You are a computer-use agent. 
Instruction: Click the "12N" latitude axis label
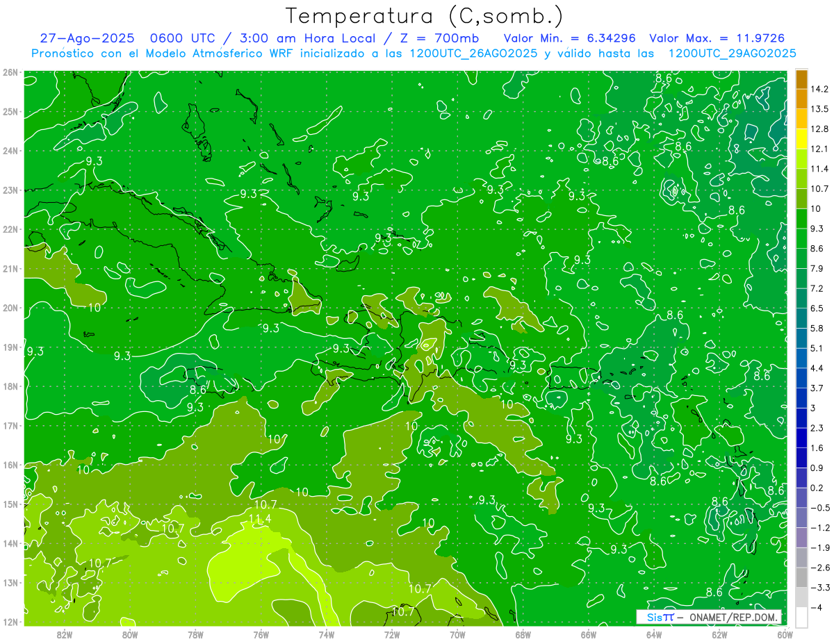pyautogui.click(x=10, y=622)
